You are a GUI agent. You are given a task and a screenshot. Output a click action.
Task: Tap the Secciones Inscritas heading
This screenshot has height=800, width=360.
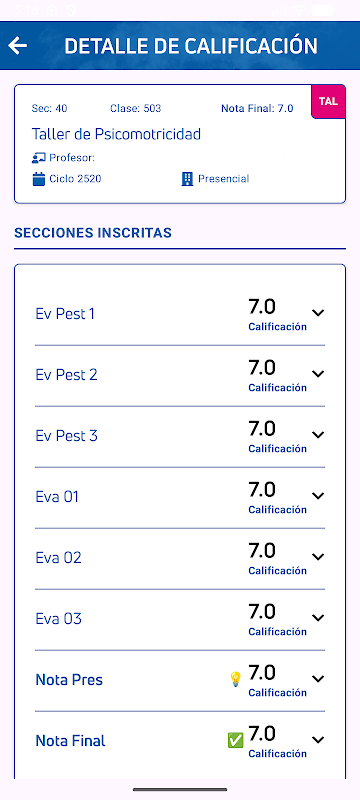[x=93, y=233]
